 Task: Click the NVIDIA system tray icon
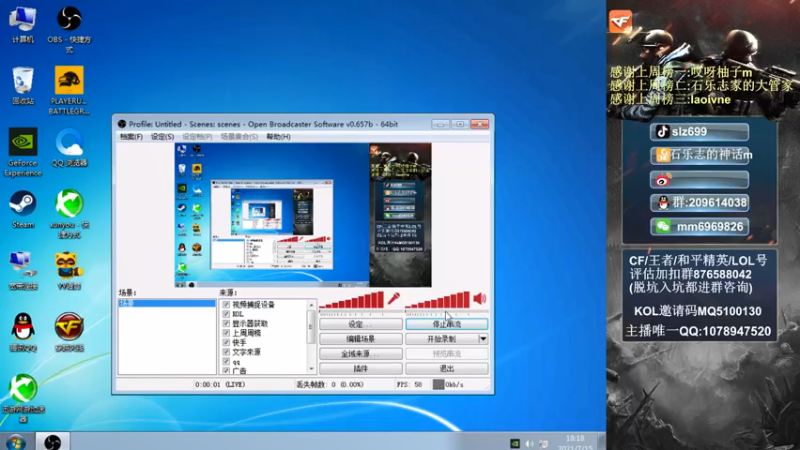click(515, 444)
